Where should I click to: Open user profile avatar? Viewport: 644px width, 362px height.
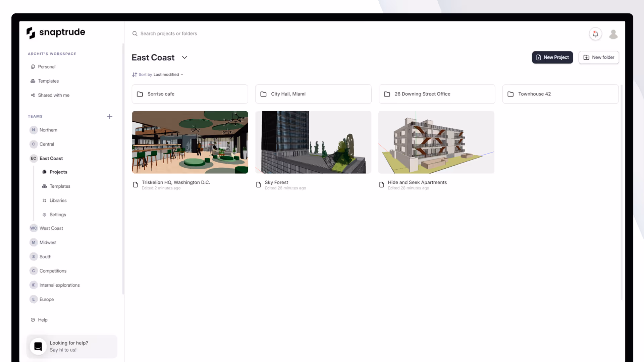pos(613,34)
